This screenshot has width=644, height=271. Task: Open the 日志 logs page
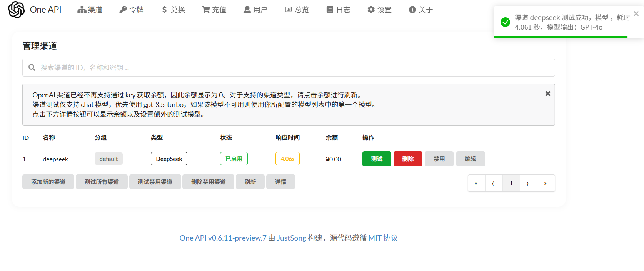coord(338,10)
